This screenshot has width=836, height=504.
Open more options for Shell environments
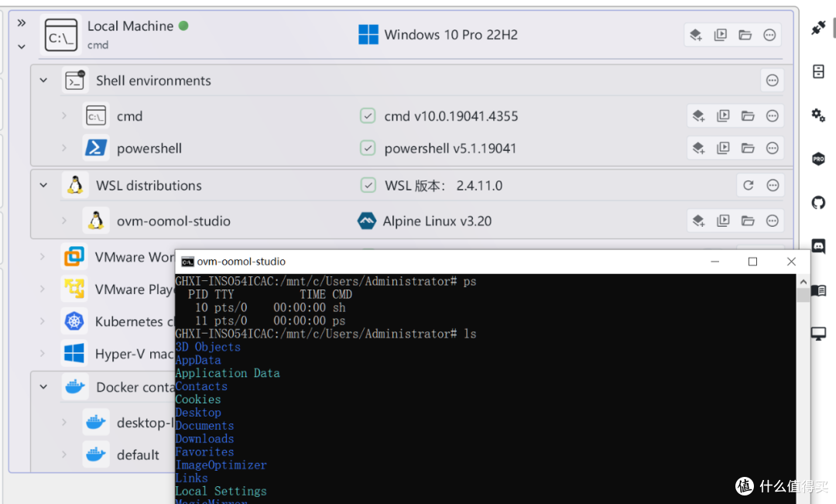(772, 81)
